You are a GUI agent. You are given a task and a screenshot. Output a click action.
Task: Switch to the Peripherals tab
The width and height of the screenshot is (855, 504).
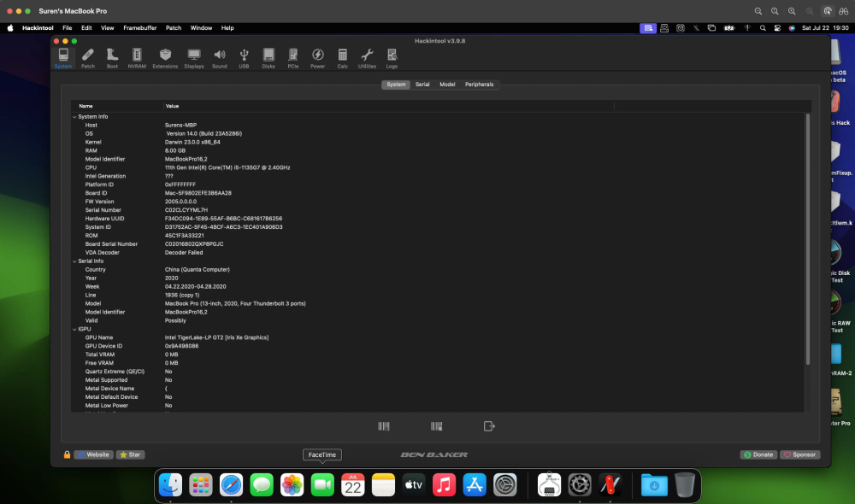(x=480, y=85)
